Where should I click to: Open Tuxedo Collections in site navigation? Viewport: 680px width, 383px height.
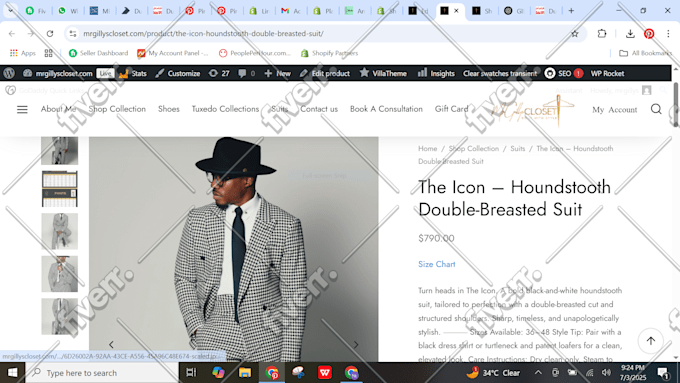[x=225, y=109]
